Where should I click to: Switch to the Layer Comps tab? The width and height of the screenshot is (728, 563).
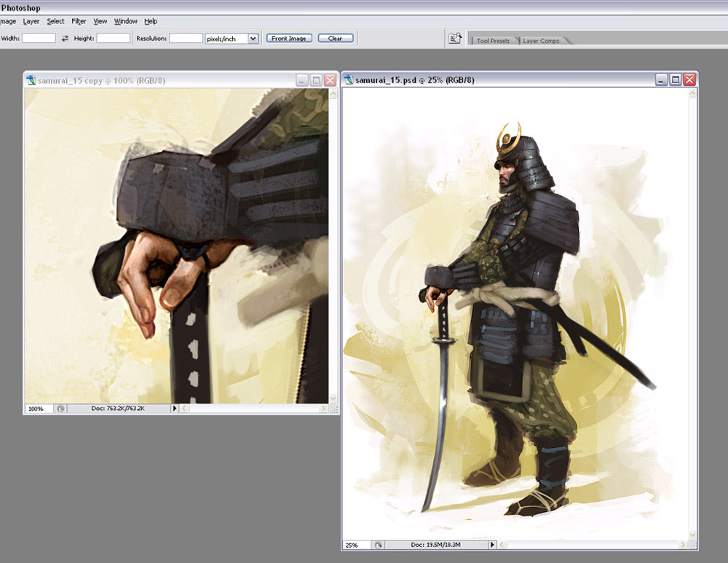point(541,41)
